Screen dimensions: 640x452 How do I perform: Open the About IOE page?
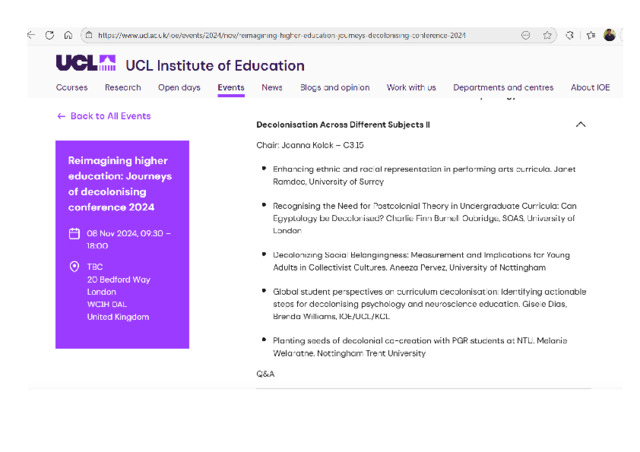pos(590,88)
